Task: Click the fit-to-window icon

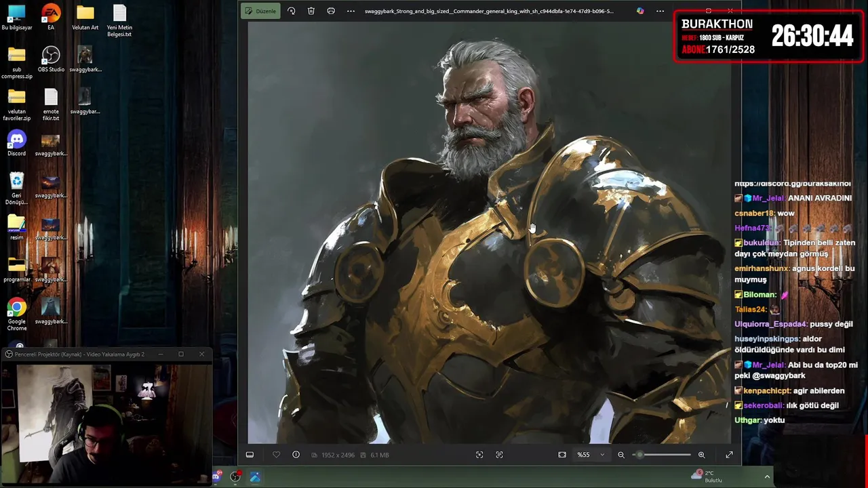Action: tap(562, 455)
